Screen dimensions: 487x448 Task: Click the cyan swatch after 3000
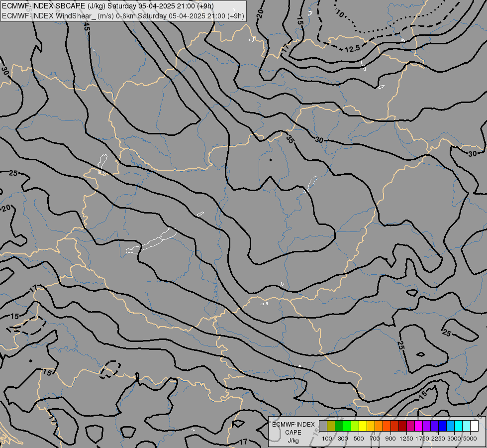(458, 426)
